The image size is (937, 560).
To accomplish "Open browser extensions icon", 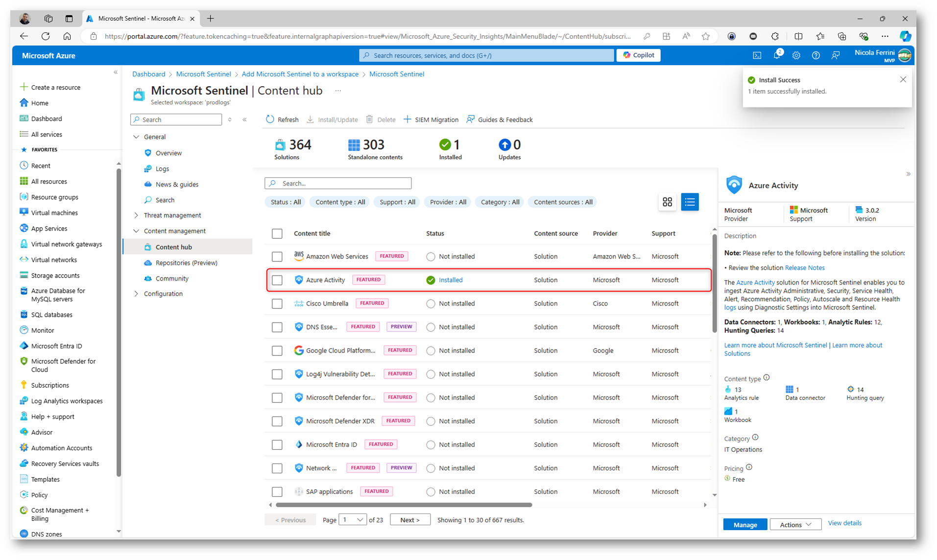I will [x=775, y=36].
